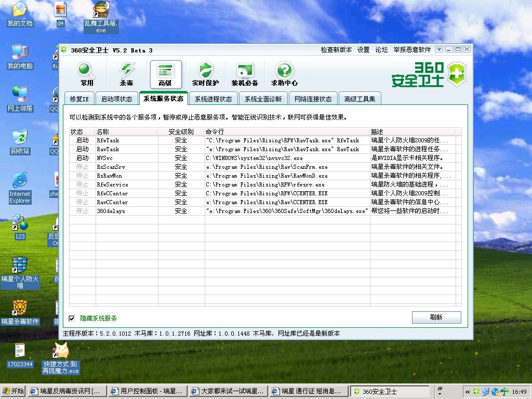The image size is (532, 399).
Task: Open 设置 settings link
Action: tap(363, 49)
